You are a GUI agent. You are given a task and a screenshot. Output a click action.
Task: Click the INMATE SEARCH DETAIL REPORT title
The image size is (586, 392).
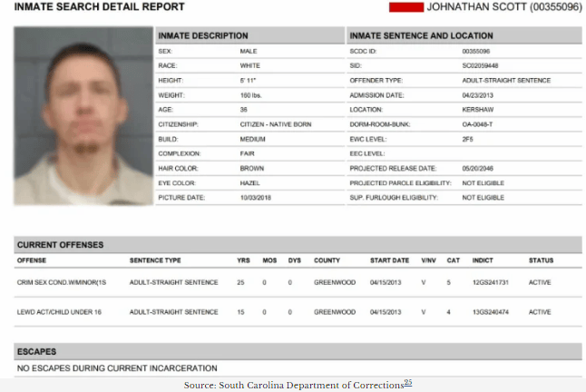(100, 6)
